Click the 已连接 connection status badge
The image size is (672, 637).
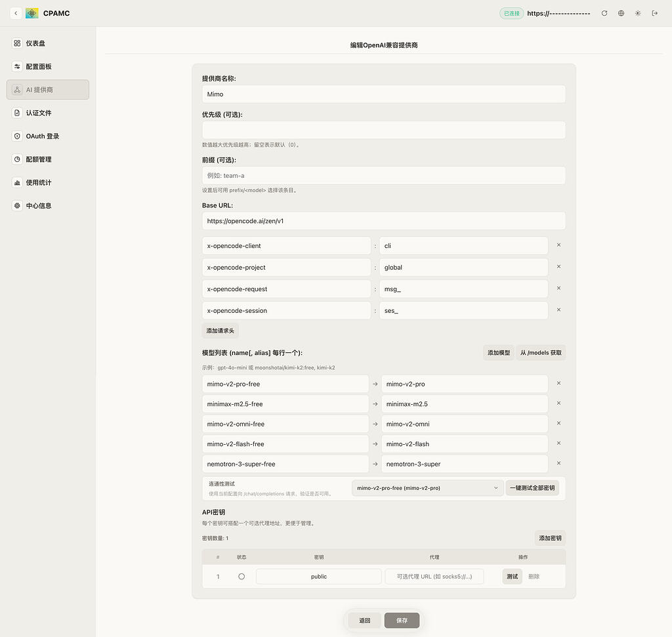pyautogui.click(x=512, y=13)
